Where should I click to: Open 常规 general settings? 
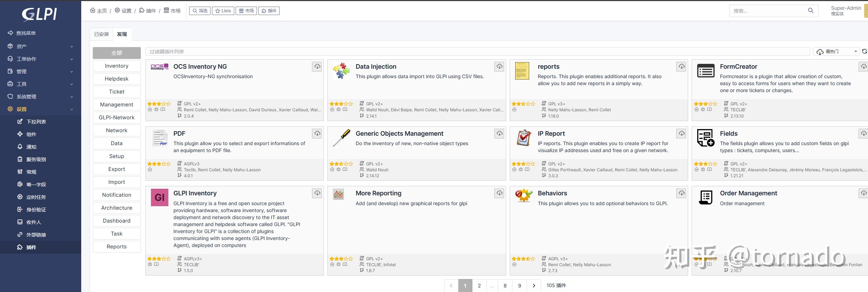31,172
